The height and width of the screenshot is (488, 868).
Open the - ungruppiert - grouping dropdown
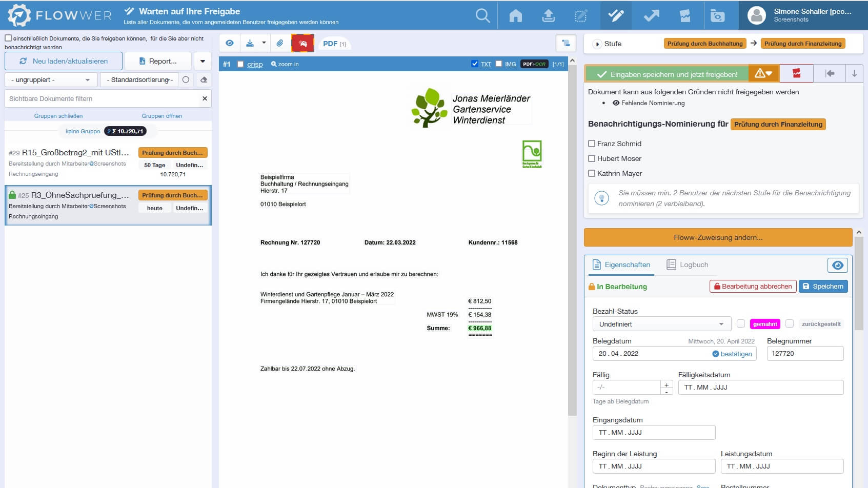tap(50, 79)
